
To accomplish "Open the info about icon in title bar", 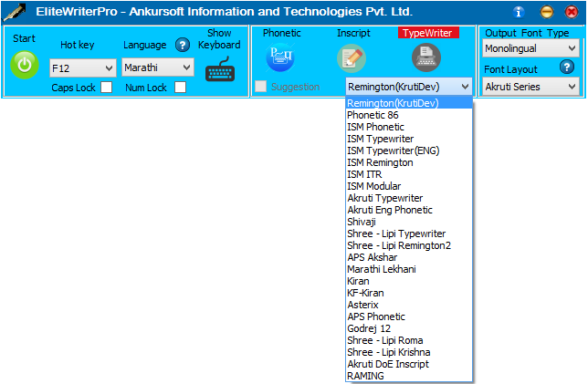I will click(519, 12).
